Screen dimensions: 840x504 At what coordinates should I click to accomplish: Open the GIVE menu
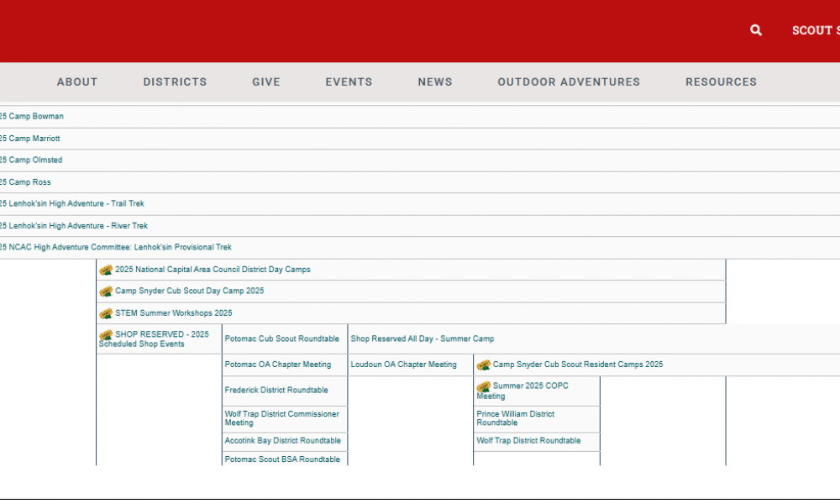coord(266,82)
